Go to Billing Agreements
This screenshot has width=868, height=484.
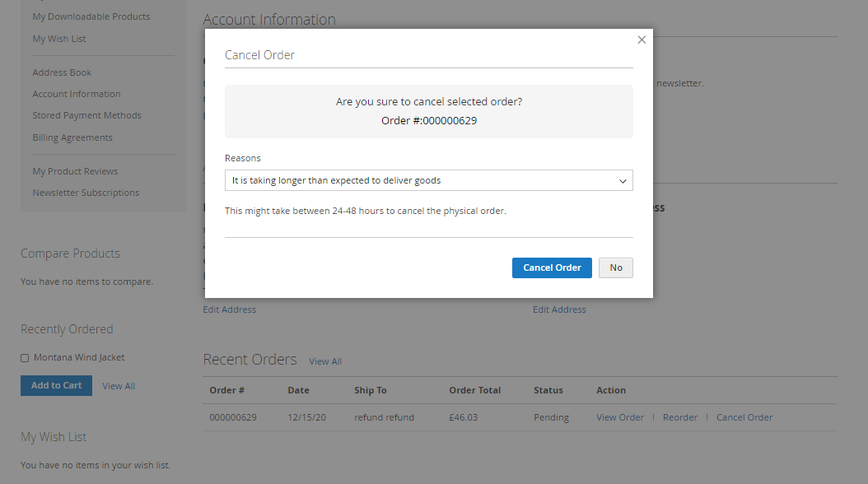click(72, 137)
